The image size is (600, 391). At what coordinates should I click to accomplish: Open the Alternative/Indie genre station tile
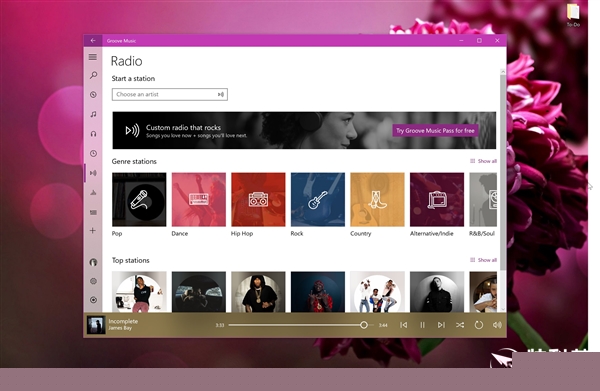[x=437, y=199]
